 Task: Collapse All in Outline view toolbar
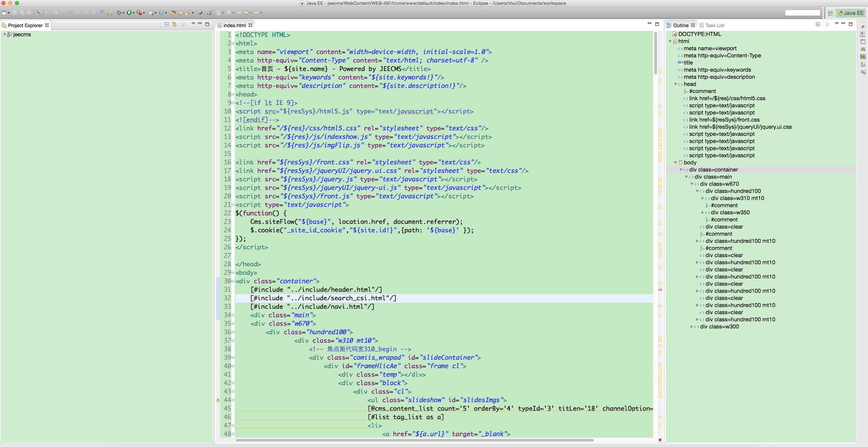(818, 24)
